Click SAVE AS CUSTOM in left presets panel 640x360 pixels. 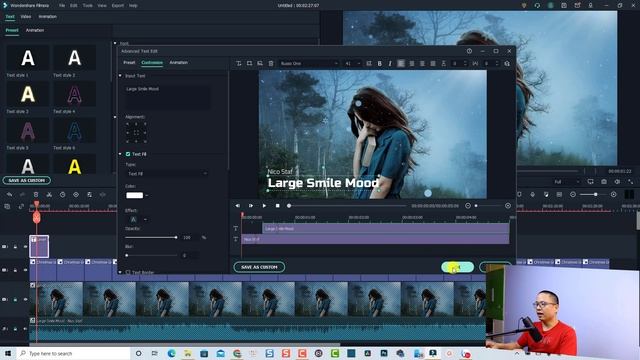27,180
